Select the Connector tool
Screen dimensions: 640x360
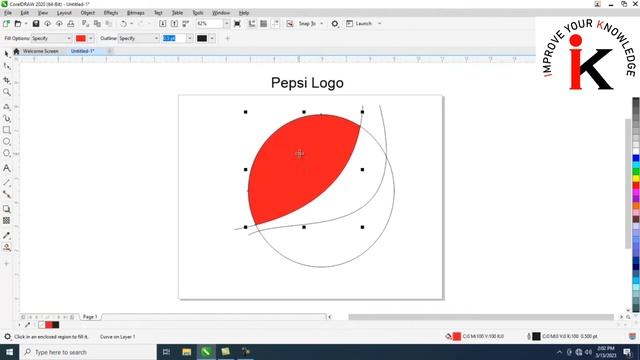(7, 194)
